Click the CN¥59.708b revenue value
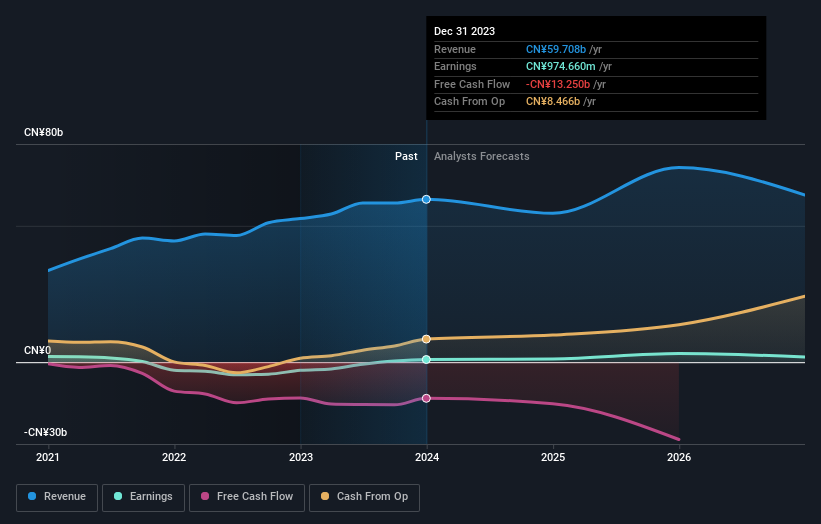821x524 pixels. tap(556, 49)
